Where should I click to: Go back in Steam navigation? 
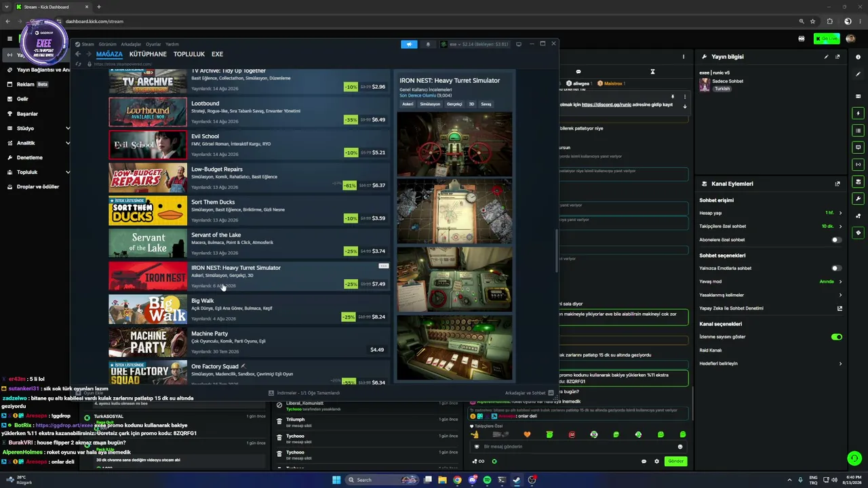[78, 54]
